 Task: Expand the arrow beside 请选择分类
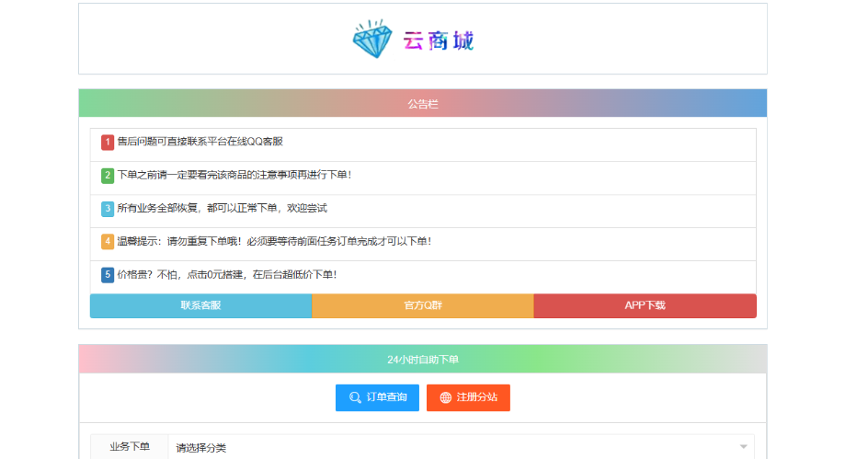(743, 447)
